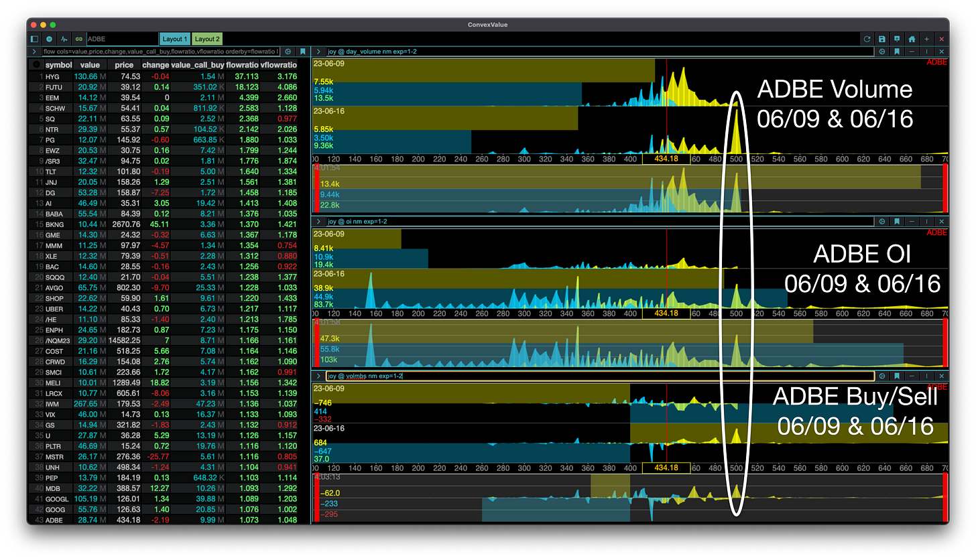Select the ADBE symbol in table row 43
976x560 pixels.
55,519
